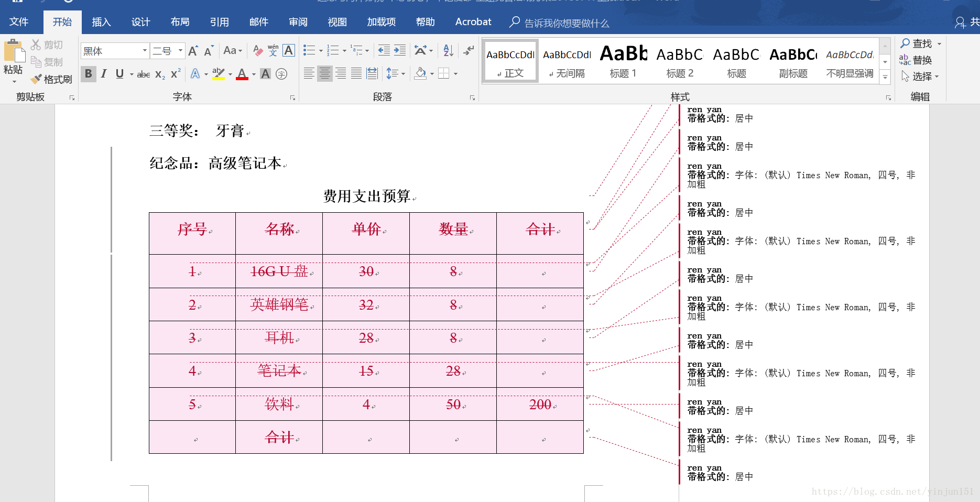Open the font color dropdown arrow
This screenshot has height=502, width=980.
pyautogui.click(x=254, y=74)
